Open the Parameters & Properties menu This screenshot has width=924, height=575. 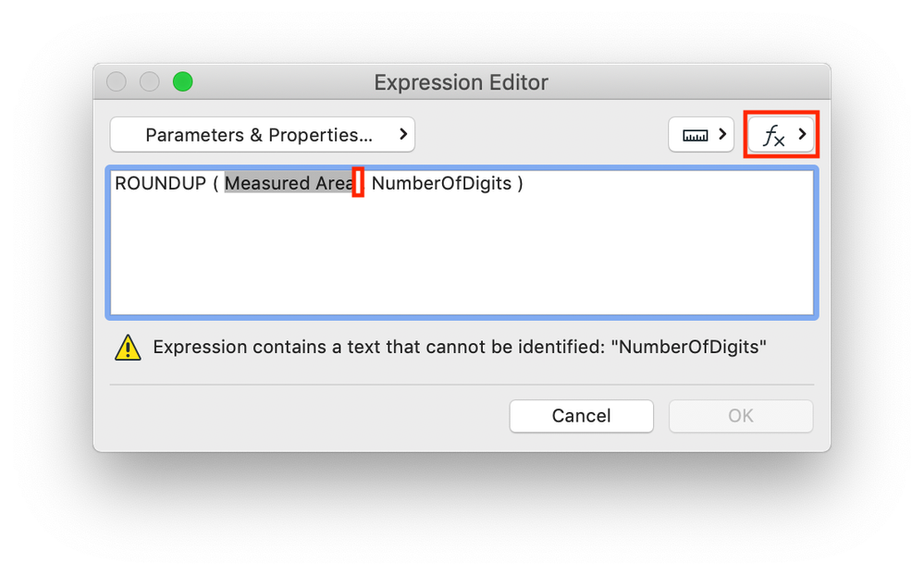point(259,135)
